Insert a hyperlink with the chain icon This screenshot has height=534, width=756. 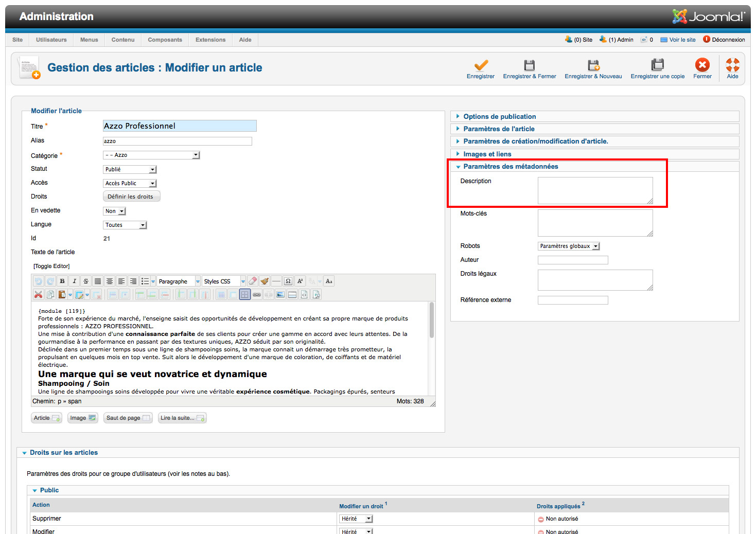[257, 295]
